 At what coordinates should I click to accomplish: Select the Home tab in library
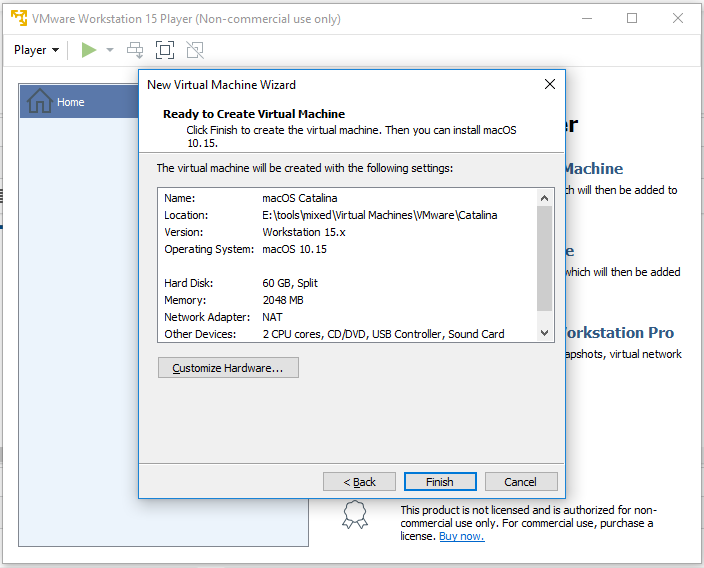79,101
